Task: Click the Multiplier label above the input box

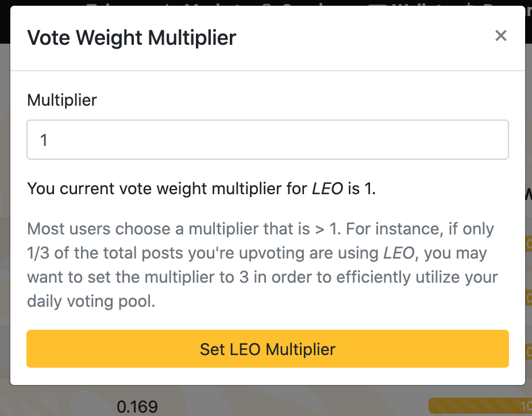Action: click(61, 100)
